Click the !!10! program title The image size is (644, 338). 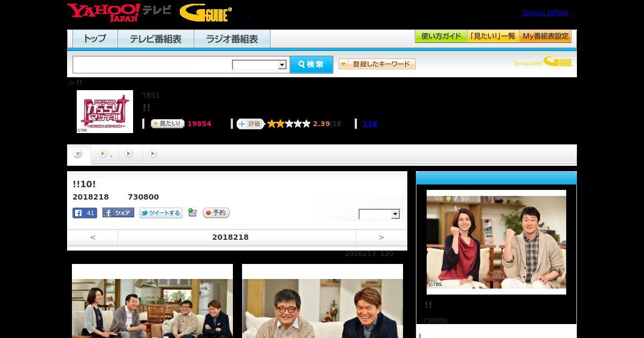point(84,184)
